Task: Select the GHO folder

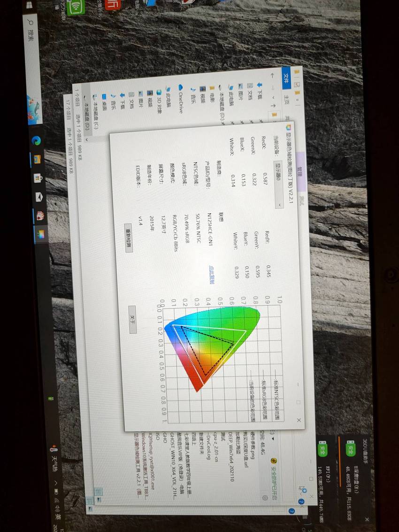Action: [x=165, y=438]
